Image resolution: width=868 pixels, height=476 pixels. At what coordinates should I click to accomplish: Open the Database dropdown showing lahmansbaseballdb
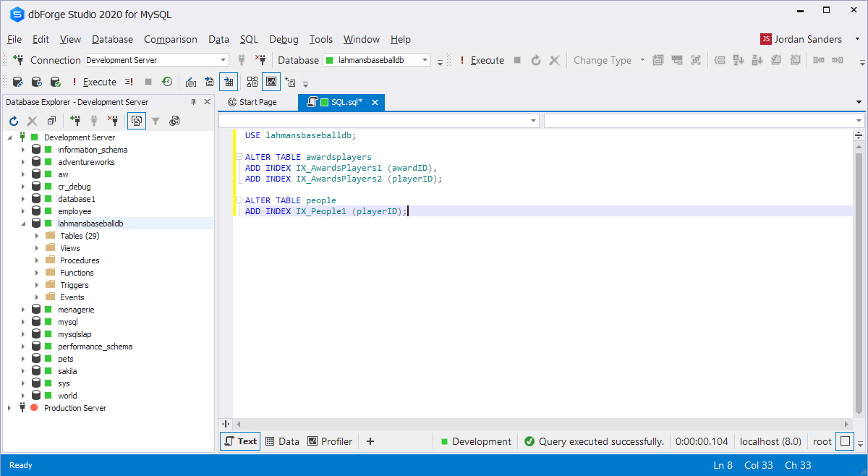point(425,60)
